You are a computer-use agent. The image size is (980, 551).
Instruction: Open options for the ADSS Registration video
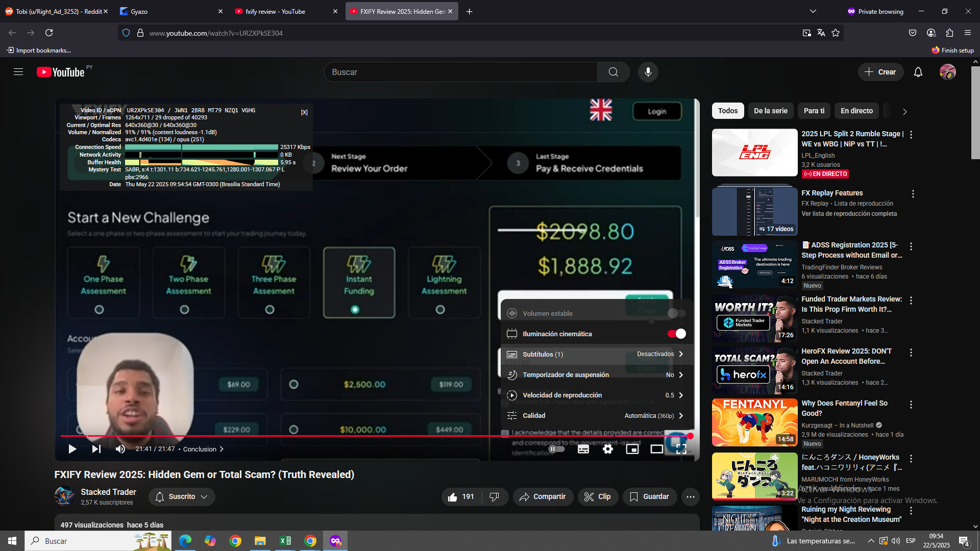911,246
